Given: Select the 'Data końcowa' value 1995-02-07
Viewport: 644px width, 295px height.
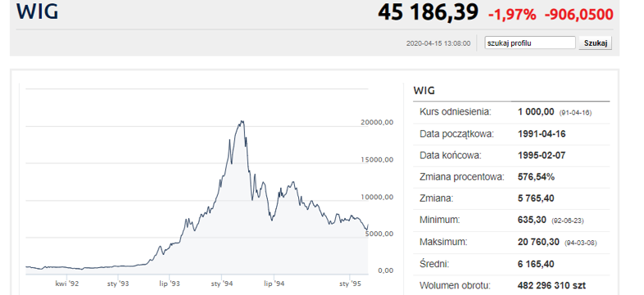Looking at the screenshot, I should 542,156.
